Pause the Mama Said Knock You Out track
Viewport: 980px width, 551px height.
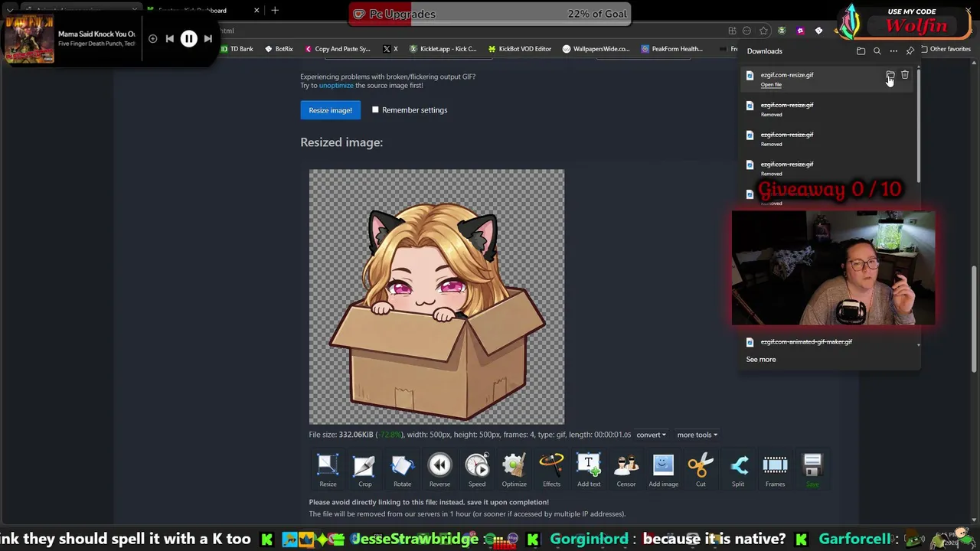point(188,39)
